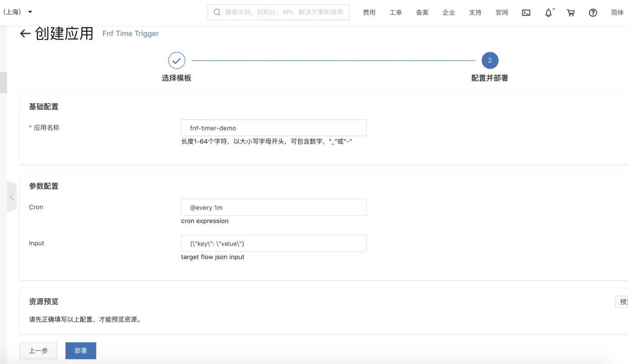Image resolution: width=628 pixels, height=364 pixels.
Task: Open the 企业 menu
Action: pos(449,13)
